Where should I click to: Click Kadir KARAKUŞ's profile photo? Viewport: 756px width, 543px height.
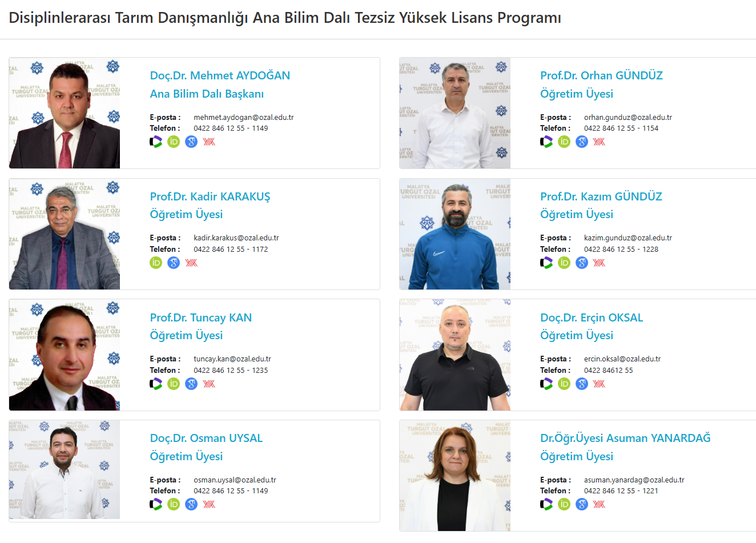65,234
